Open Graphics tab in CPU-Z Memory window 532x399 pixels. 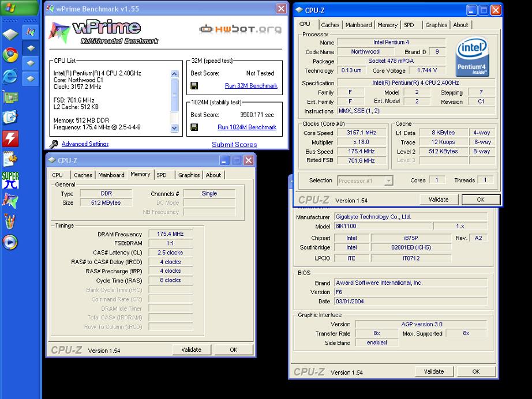(189, 175)
